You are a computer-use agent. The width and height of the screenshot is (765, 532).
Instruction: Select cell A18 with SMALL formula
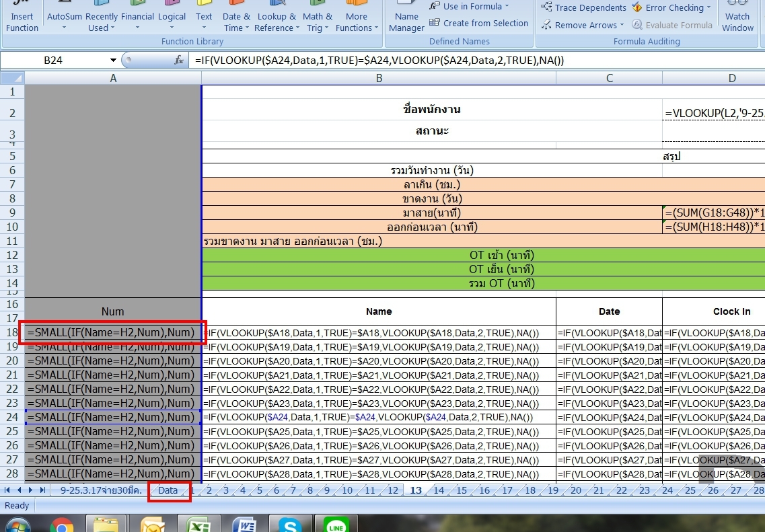click(113, 332)
